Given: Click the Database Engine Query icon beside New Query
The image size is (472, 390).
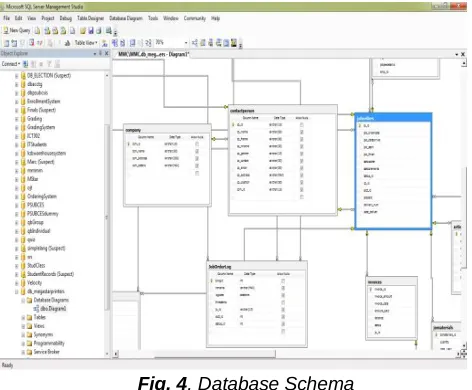Looking at the screenshot, I should [37, 31].
